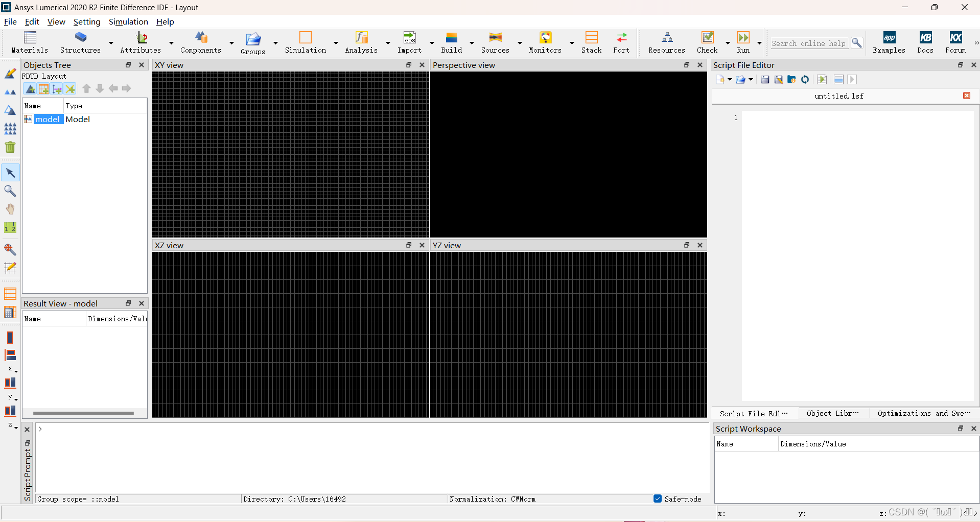Click the reload script icon

click(805, 80)
